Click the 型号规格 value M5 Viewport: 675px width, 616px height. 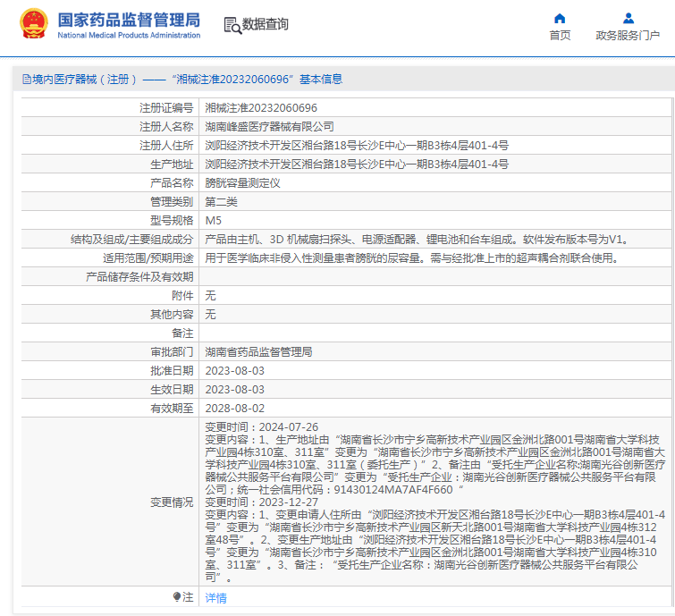[214, 220]
